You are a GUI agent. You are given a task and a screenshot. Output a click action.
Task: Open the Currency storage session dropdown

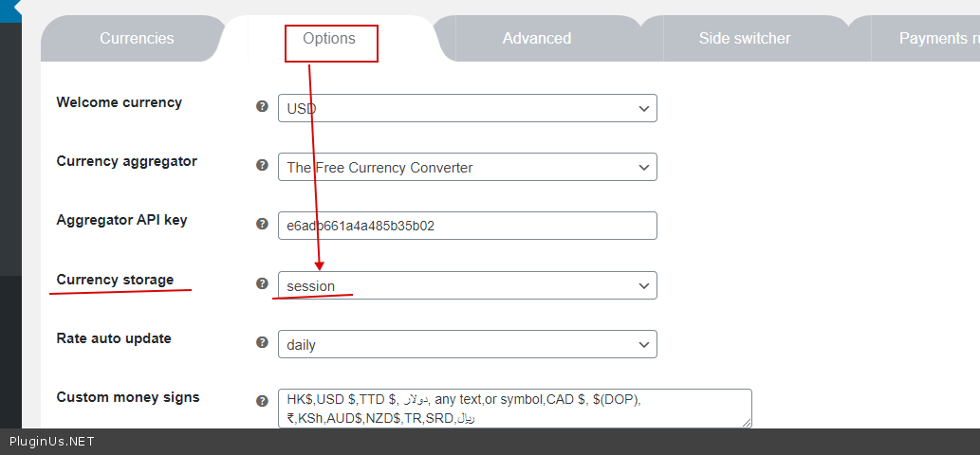coord(467,285)
